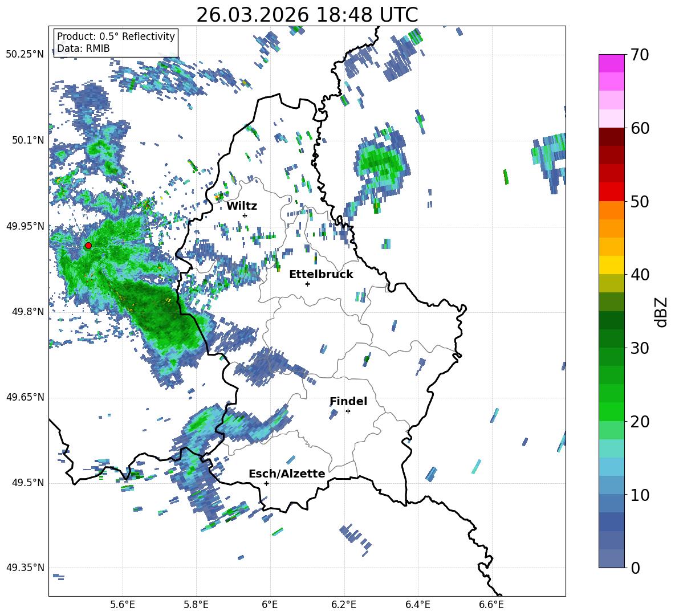Click the Findel city label

pyautogui.click(x=348, y=401)
